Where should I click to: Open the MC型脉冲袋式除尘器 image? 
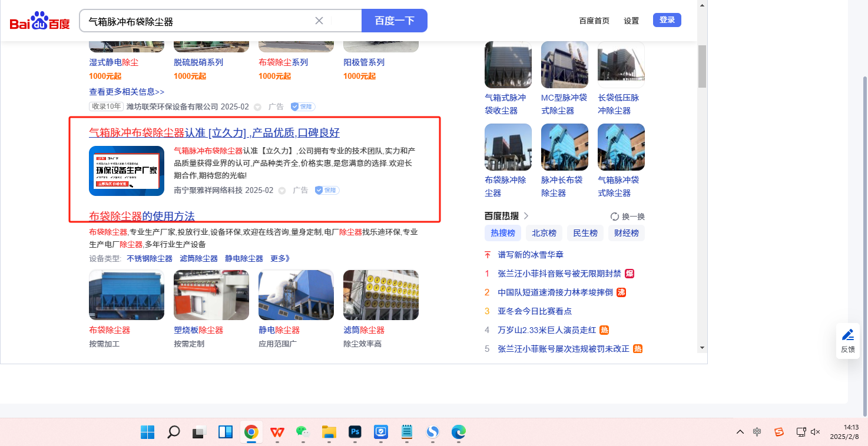click(565, 65)
